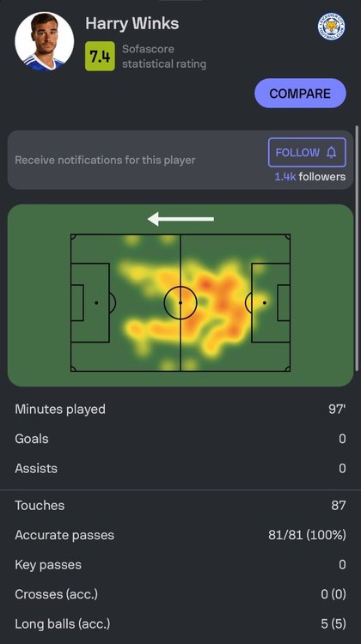The width and height of the screenshot is (361, 644).
Task: Tap Harry Winks' profile photo
Action: (45, 41)
